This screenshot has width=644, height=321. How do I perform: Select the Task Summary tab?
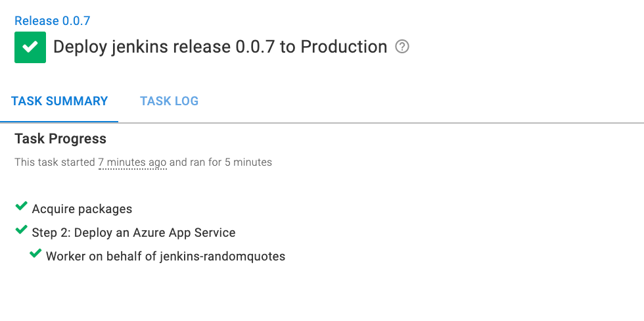click(60, 101)
